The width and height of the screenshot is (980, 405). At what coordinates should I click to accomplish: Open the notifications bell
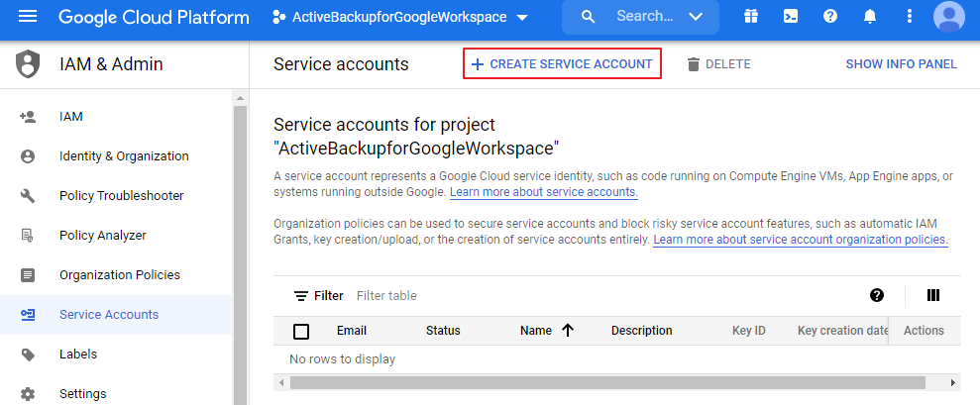tap(870, 17)
